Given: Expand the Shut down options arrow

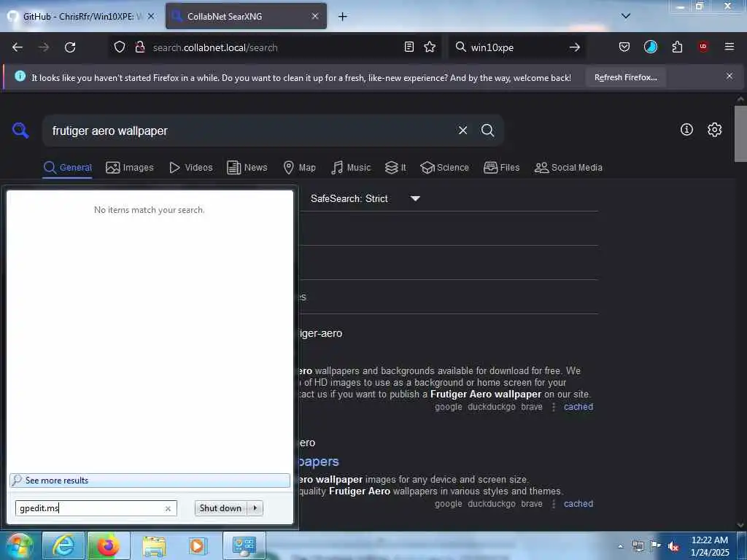Looking at the screenshot, I should (255, 508).
